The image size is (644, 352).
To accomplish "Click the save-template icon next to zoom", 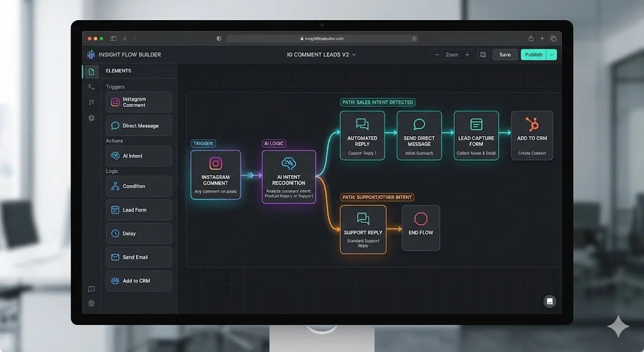I will (483, 55).
